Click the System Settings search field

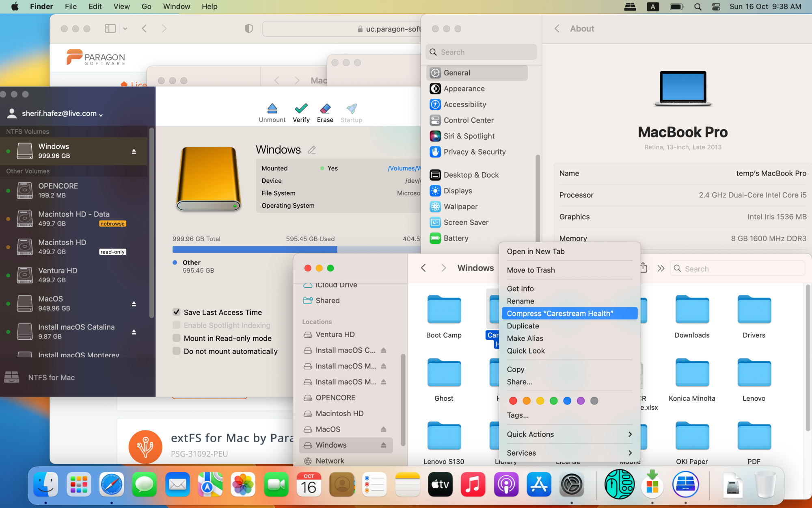coord(481,52)
